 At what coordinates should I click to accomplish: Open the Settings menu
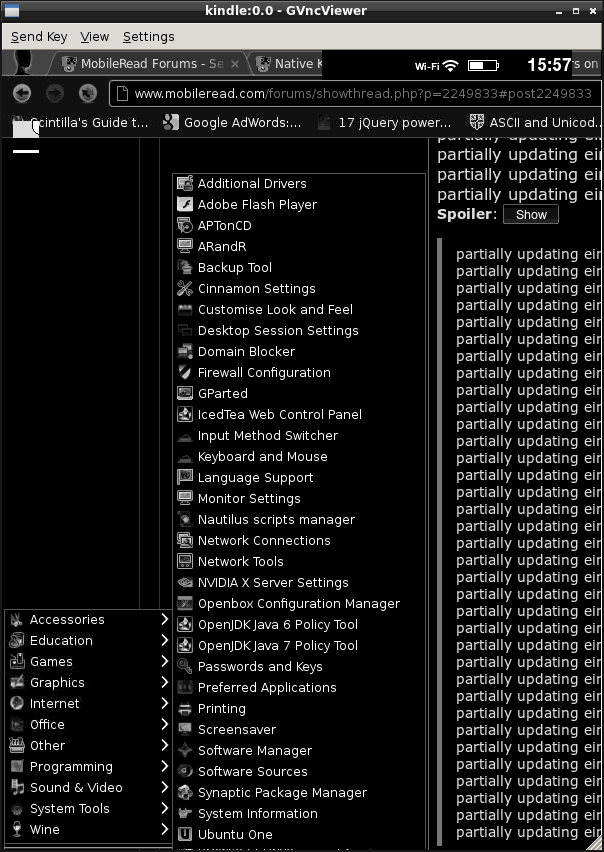point(149,37)
